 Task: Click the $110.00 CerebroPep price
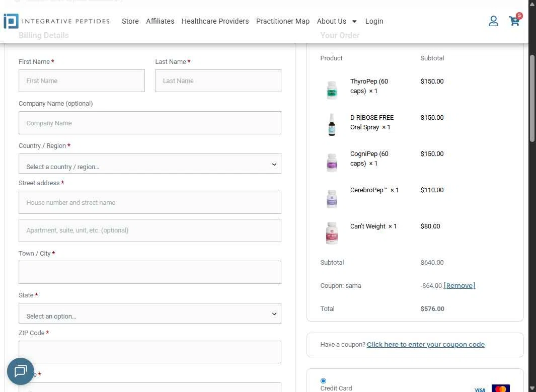[x=432, y=190]
